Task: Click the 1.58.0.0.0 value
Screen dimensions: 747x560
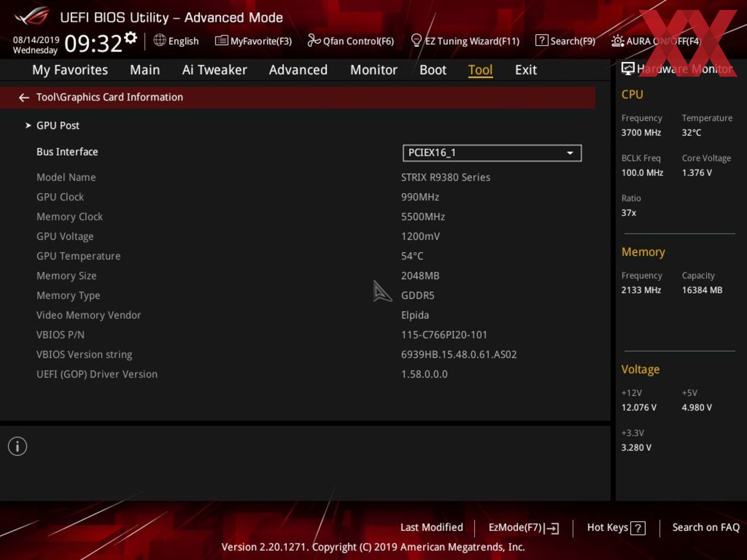Action: click(425, 374)
